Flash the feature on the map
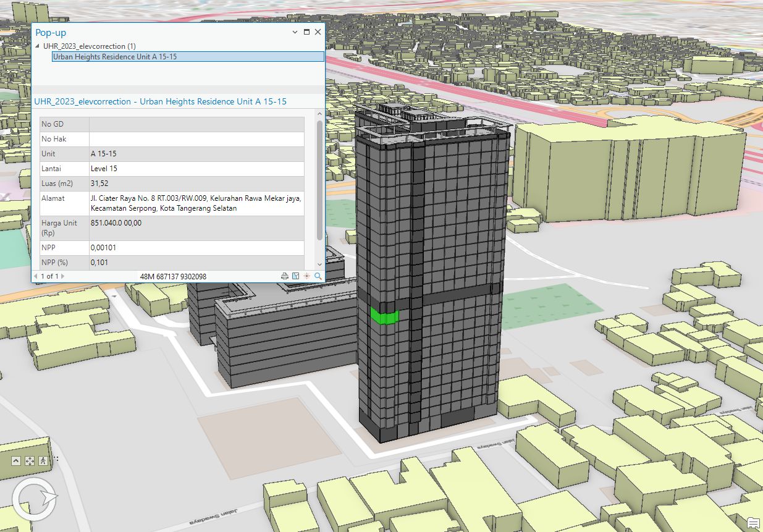The height and width of the screenshot is (532, 763). [x=306, y=276]
